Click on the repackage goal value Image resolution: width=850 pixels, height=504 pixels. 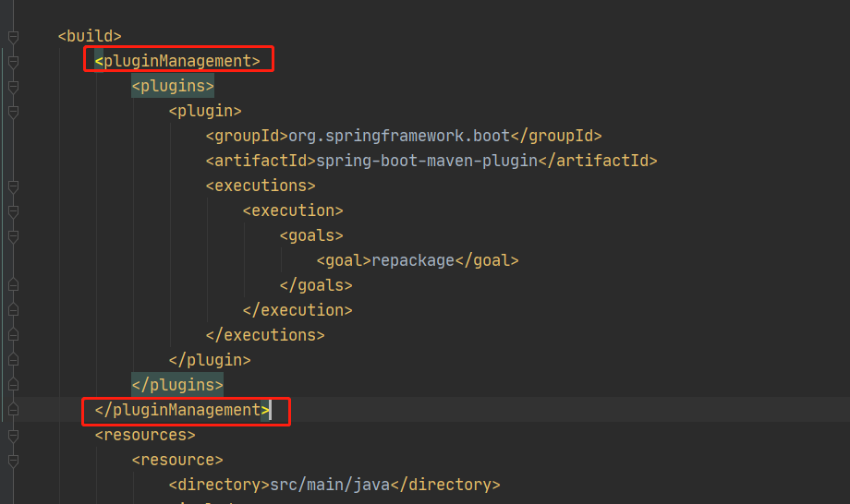[x=413, y=260]
